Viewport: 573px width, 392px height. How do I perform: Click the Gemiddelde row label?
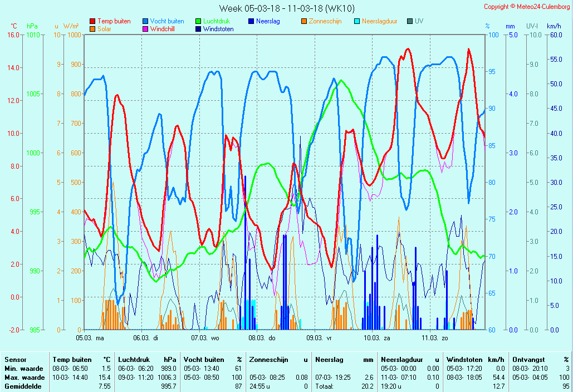point(21,386)
